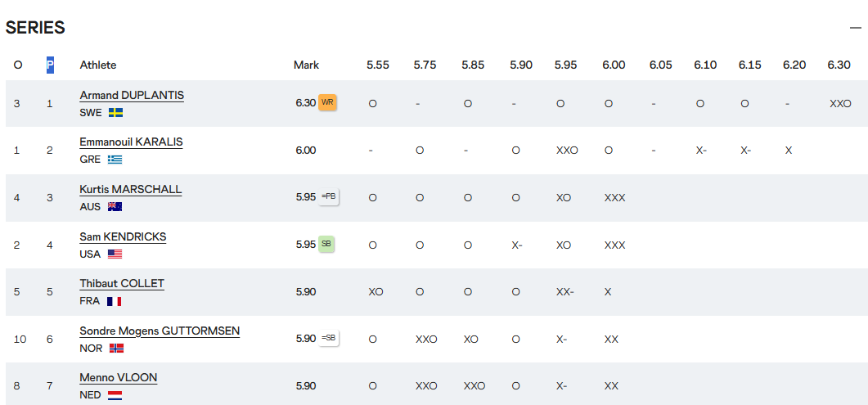This screenshot has width=868, height=405.
Task: Click the =PB badge for Marschall
Action: tap(329, 197)
